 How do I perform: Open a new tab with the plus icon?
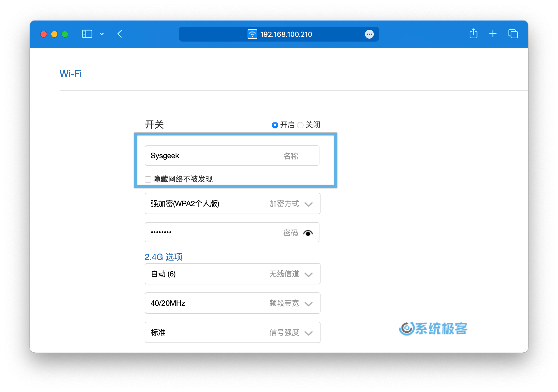coord(493,34)
